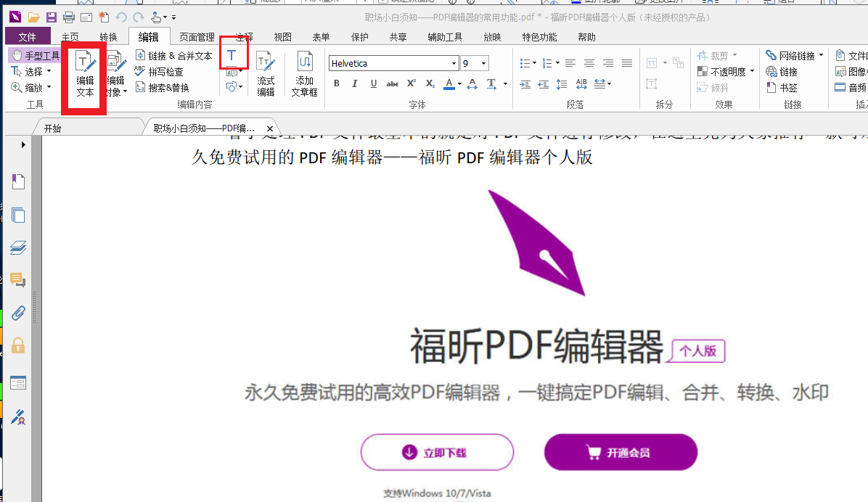This screenshot has width=868, height=502.
Task: Open the Security lock panel
Action: coord(18,346)
